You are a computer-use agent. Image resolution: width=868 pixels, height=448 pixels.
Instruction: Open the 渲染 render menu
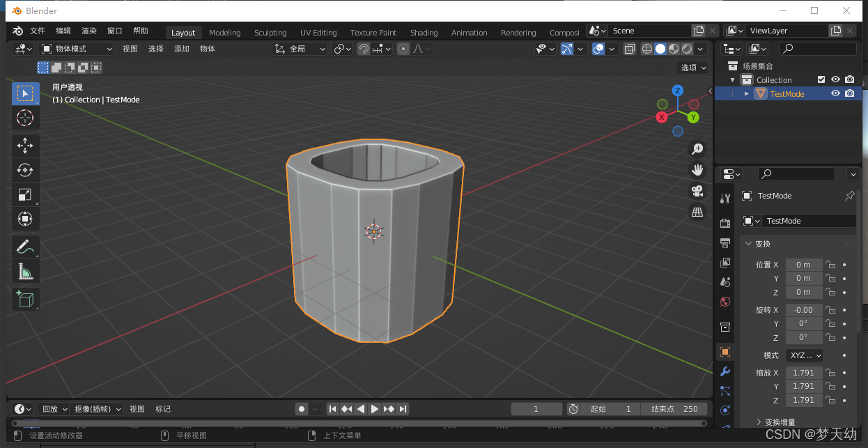(89, 31)
